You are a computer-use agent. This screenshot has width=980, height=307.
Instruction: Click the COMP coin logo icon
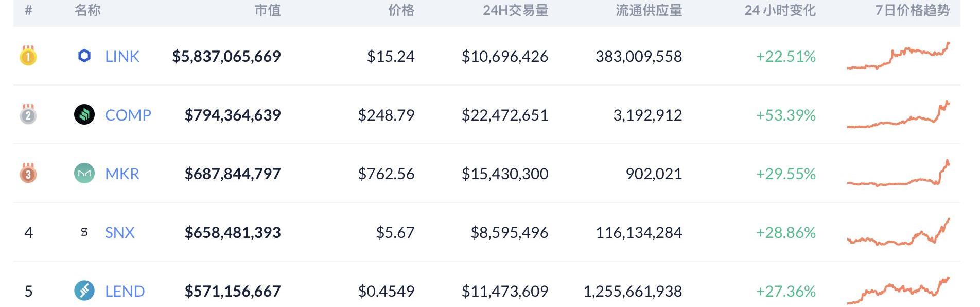click(84, 115)
